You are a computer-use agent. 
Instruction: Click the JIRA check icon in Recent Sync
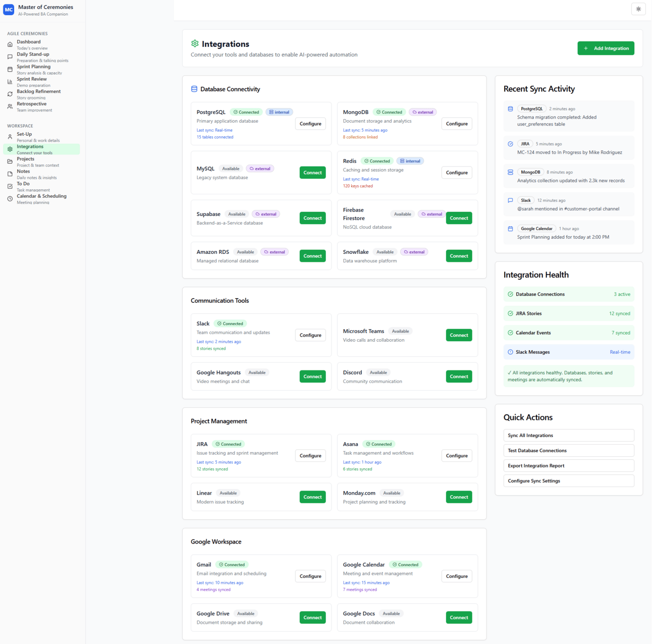[x=510, y=144]
